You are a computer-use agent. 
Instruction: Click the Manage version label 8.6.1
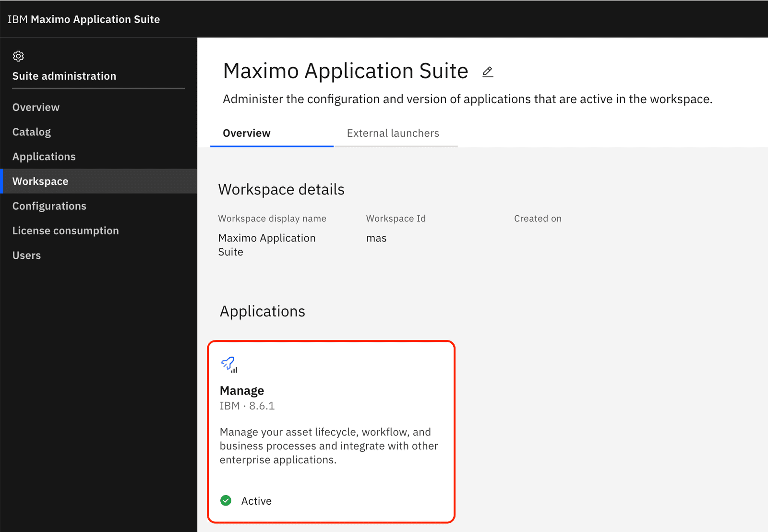pos(263,405)
